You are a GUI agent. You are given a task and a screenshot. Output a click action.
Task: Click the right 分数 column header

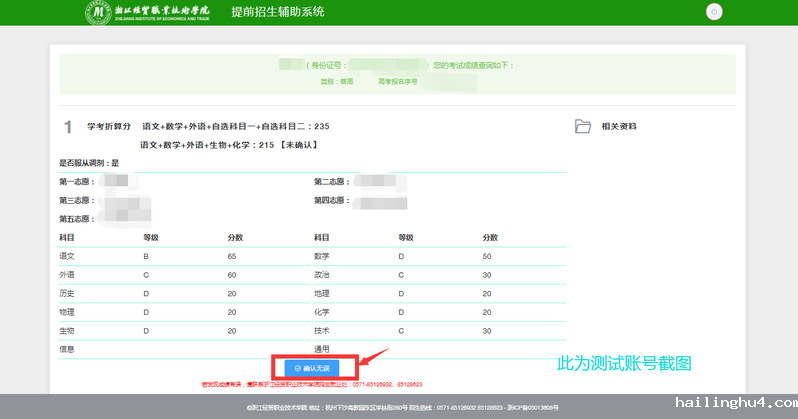(x=490, y=238)
